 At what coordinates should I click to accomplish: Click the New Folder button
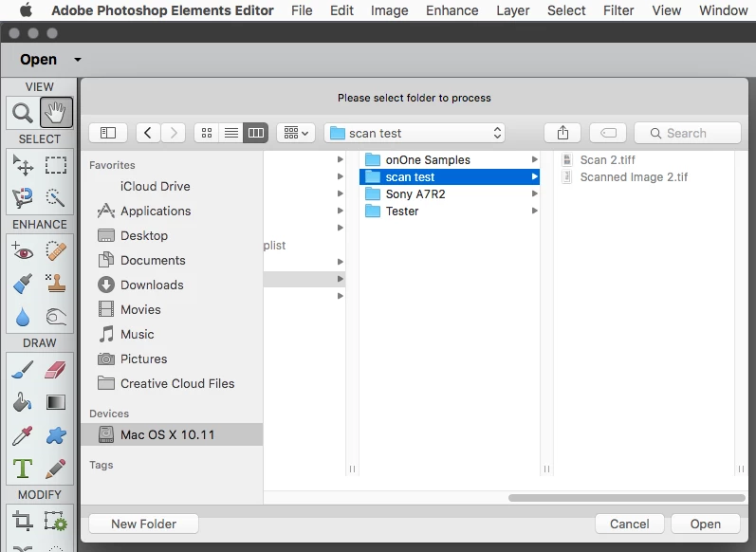pyautogui.click(x=143, y=524)
